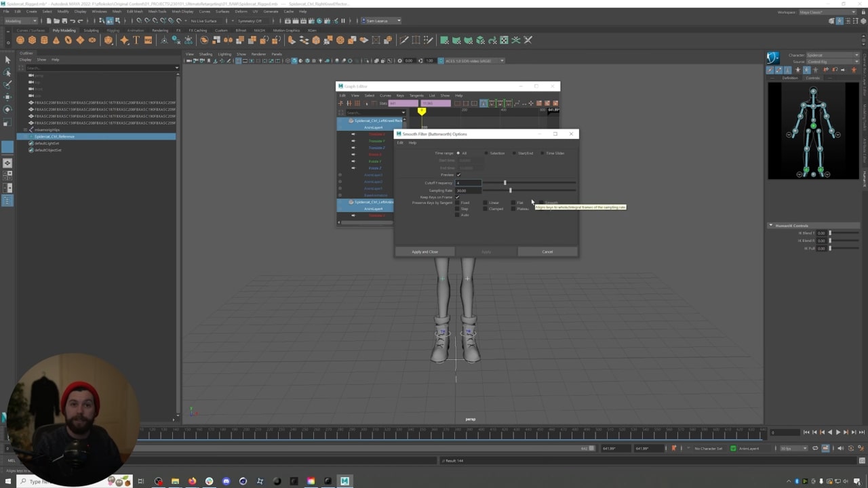The image size is (868, 488).
Task: Click the Apply and Close button
Action: click(x=425, y=252)
